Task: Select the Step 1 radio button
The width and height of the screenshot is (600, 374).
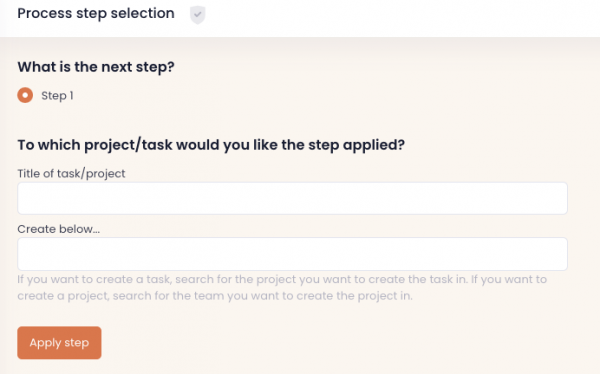Action: [x=25, y=95]
